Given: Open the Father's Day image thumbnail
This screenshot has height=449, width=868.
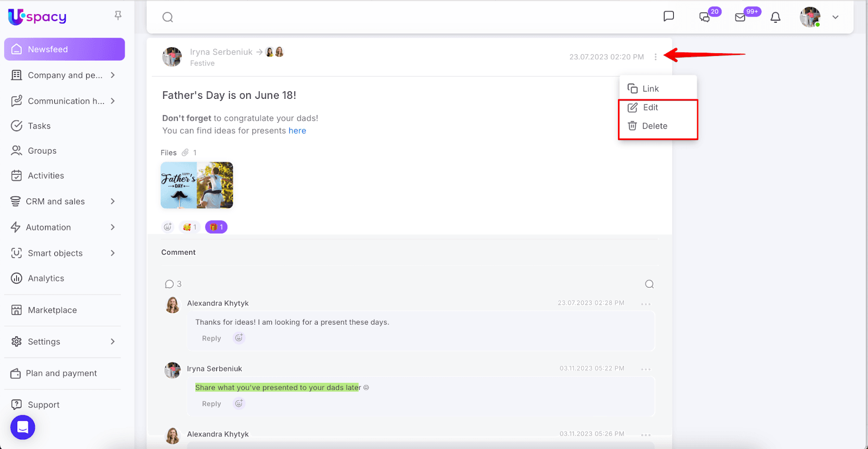Looking at the screenshot, I should [x=197, y=185].
